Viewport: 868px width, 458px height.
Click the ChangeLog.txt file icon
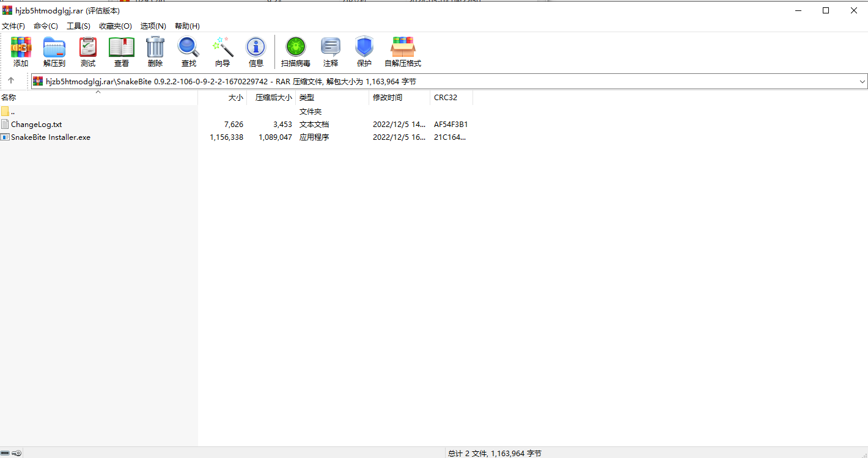[5, 124]
